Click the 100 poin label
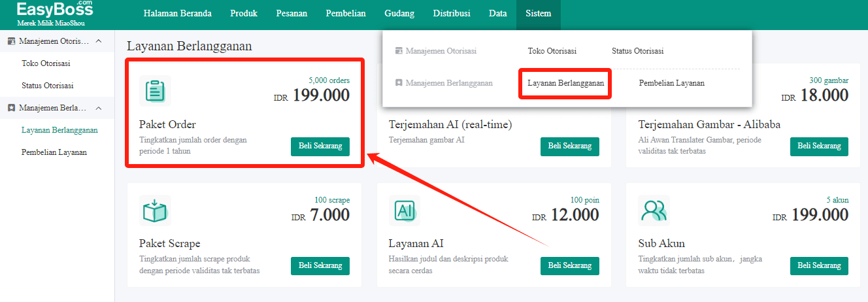The image size is (868, 302). click(x=585, y=200)
